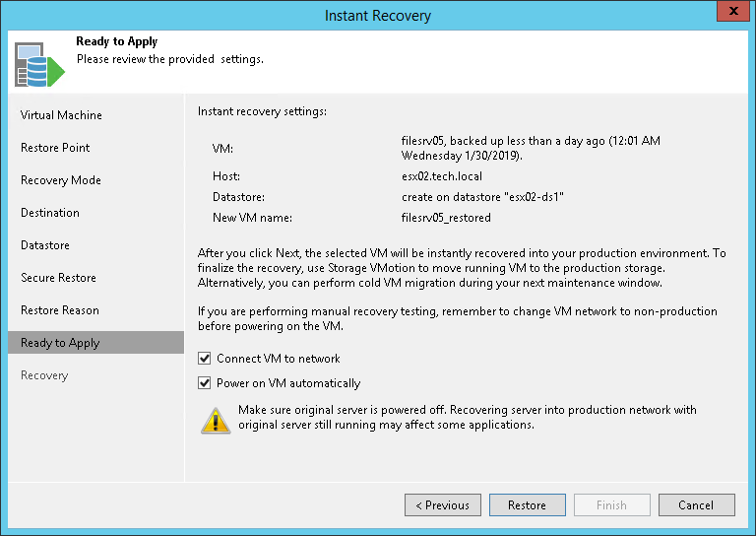
Task: Select the Ready to Apply step
Action: pos(60,343)
